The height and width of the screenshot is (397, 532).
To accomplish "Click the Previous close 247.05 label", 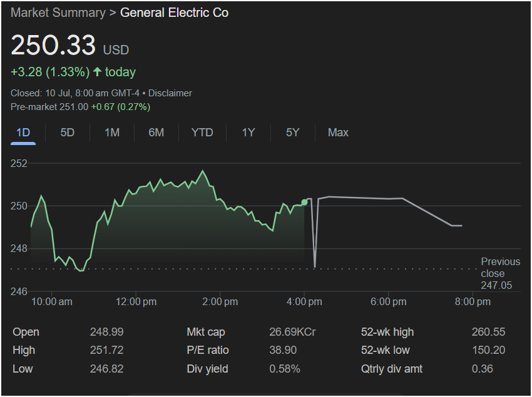I will pos(501,273).
